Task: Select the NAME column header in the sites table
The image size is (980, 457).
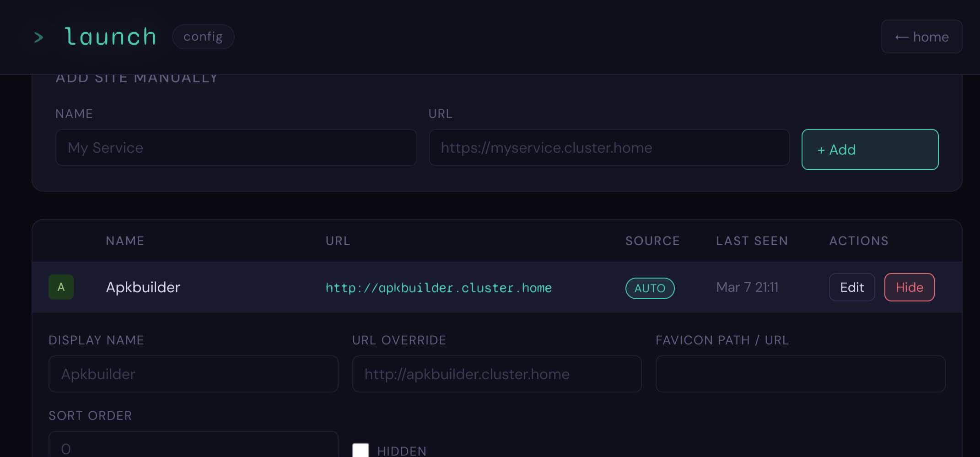Action: tap(124, 241)
